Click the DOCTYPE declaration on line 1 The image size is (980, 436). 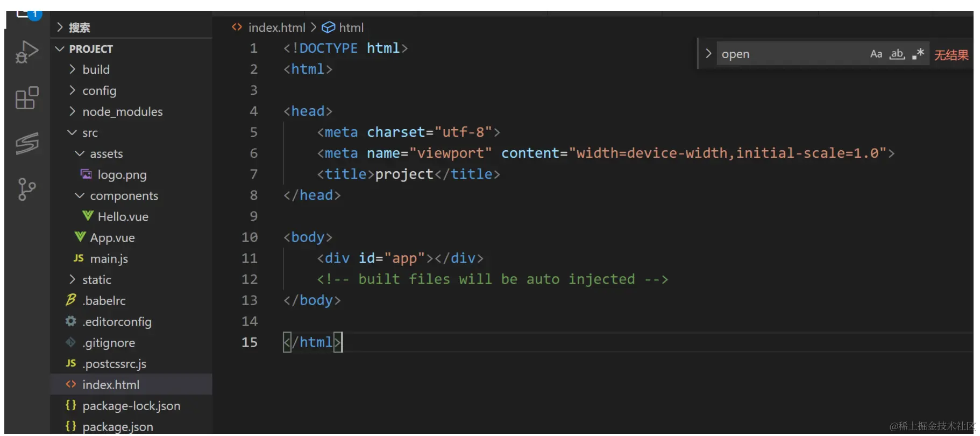coord(345,48)
